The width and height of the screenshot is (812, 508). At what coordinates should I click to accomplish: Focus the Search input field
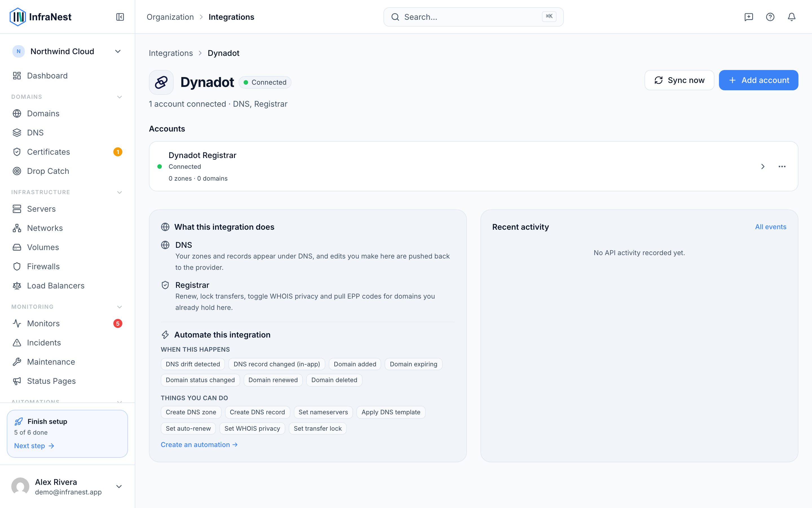pos(473,17)
